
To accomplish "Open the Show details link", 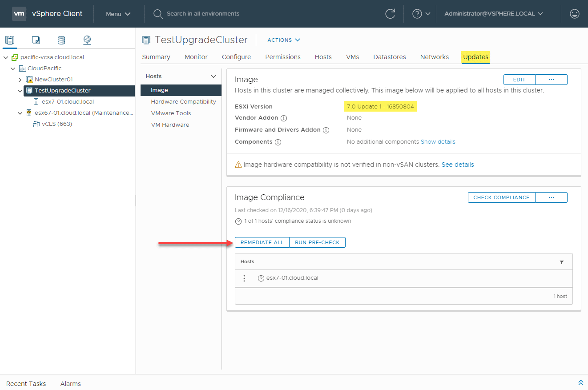I will coord(438,142).
